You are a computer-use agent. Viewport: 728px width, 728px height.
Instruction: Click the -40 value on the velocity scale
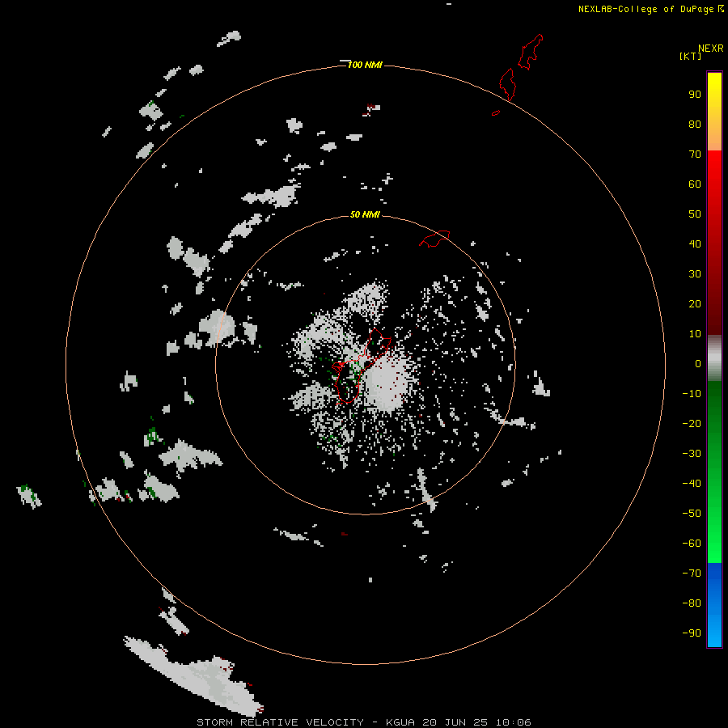692,484
